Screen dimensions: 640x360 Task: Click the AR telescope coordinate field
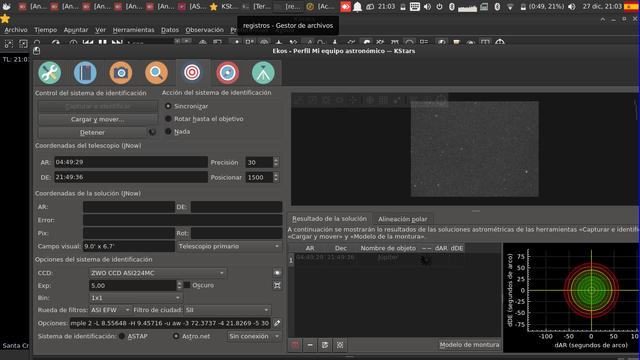[131, 162]
